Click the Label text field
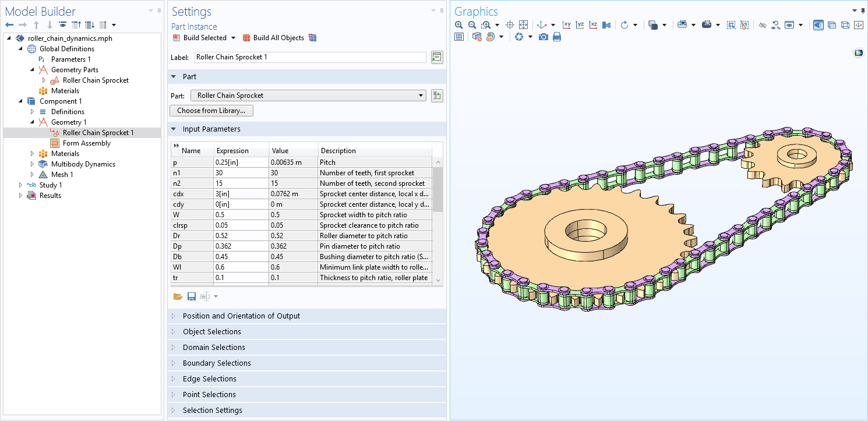Image resolution: width=868 pixels, height=421 pixels. click(x=310, y=57)
